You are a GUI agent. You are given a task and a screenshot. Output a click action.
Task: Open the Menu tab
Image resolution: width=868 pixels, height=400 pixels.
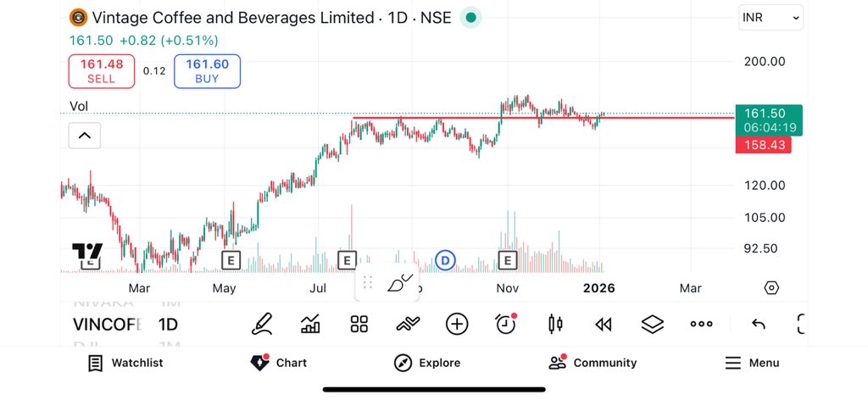click(x=752, y=363)
